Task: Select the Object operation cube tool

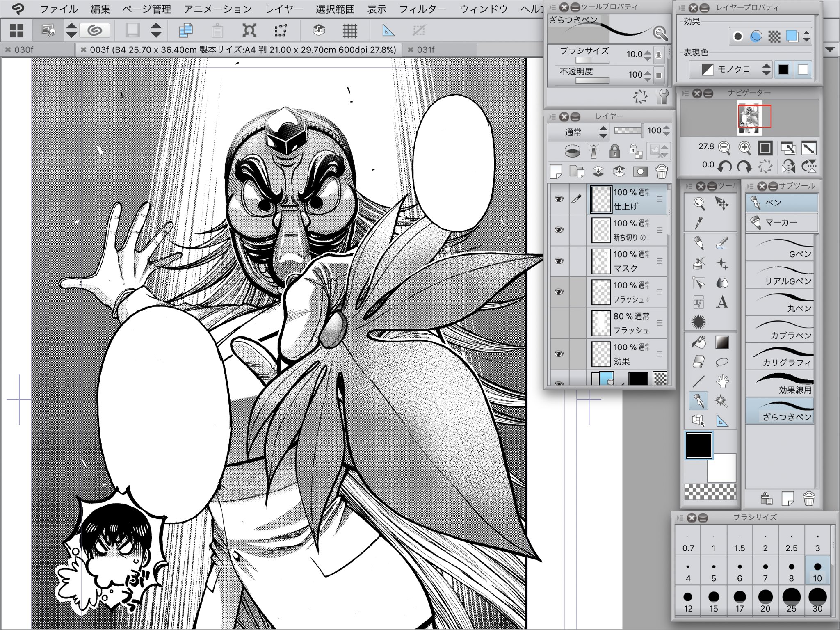Action: tap(699, 421)
